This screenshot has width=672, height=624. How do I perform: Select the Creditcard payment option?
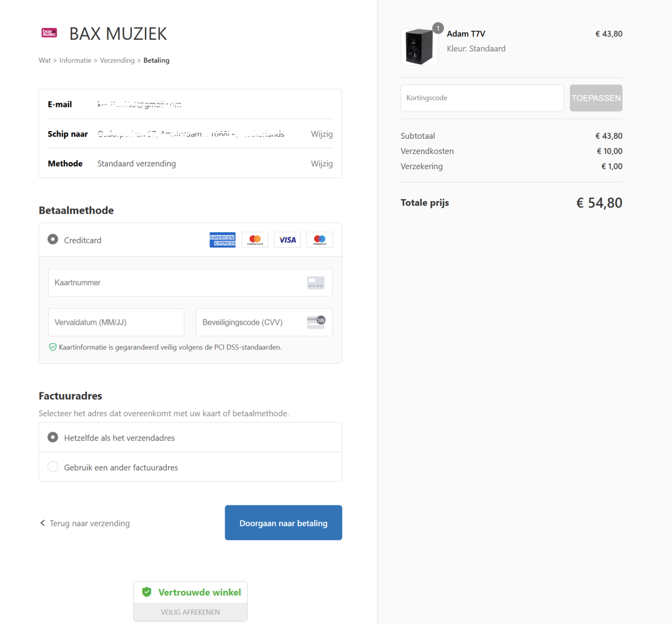pyautogui.click(x=53, y=239)
